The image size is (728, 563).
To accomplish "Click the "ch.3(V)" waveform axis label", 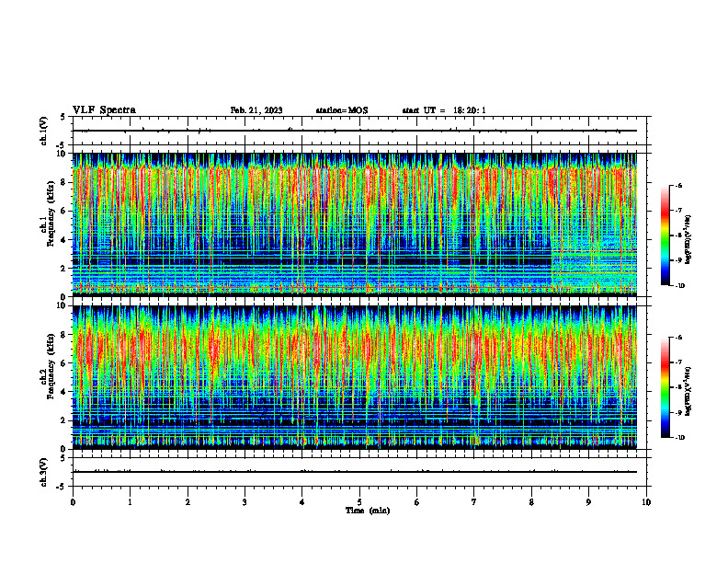I will pyautogui.click(x=43, y=472).
